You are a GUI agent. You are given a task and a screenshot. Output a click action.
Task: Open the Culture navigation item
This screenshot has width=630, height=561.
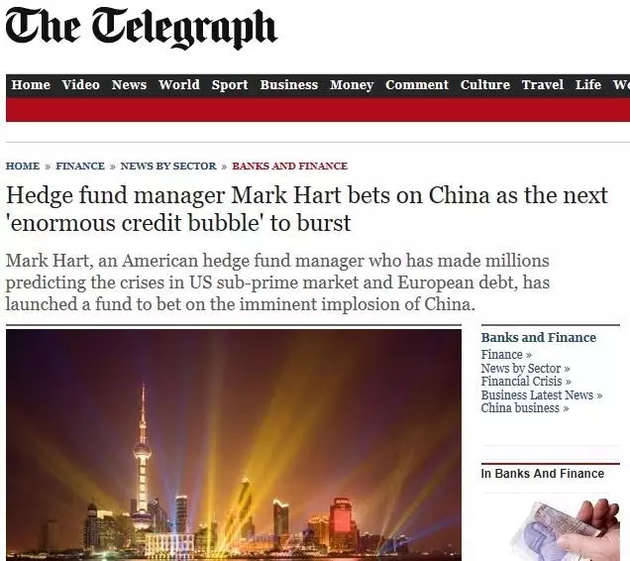point(485,85)
